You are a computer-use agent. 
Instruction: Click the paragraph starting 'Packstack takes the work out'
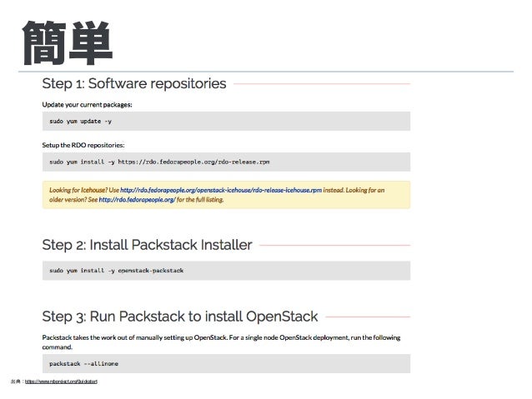click(221, 342)
